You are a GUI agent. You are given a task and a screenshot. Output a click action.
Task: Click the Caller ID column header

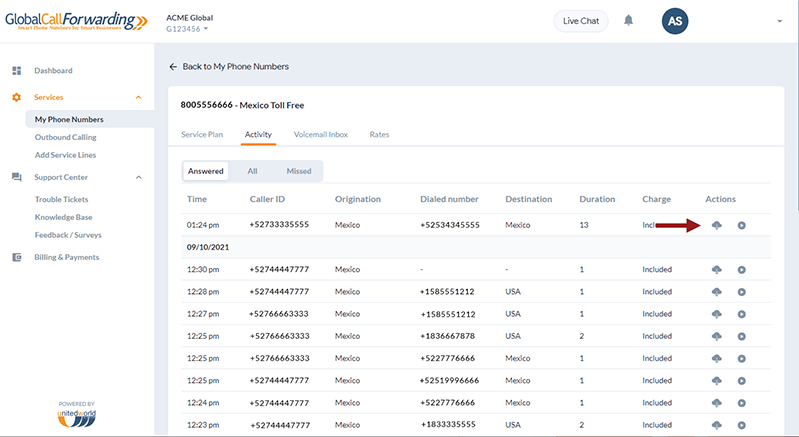[267, 199]
